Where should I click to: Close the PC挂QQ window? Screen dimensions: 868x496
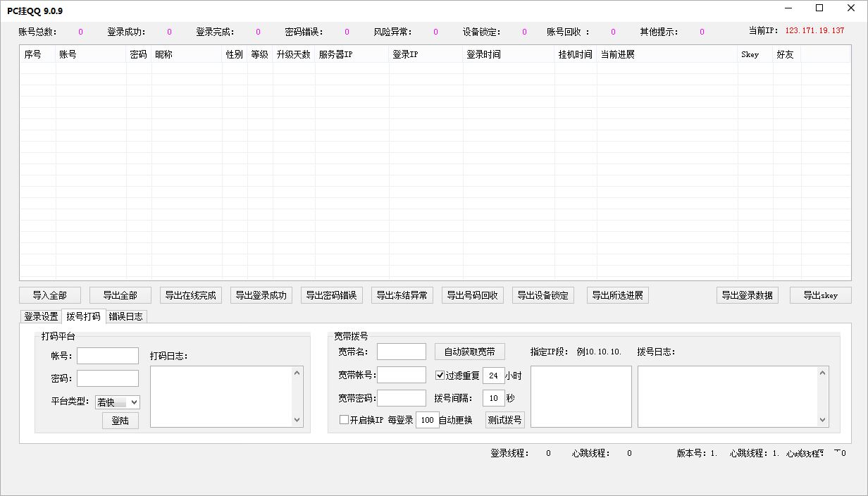pos(852,8)
